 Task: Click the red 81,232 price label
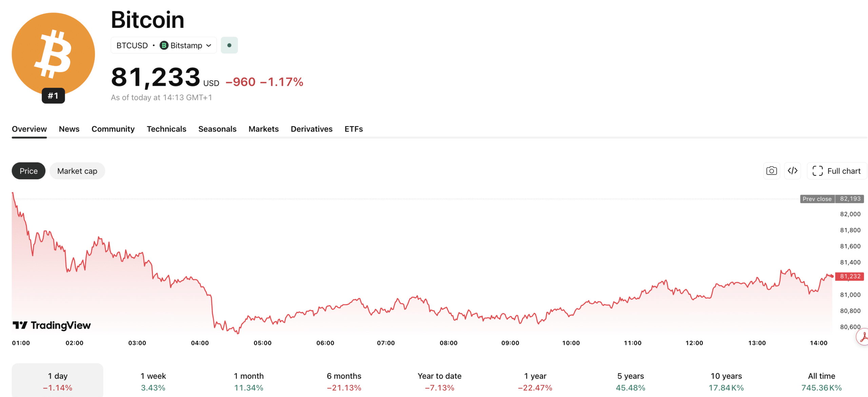pyautogui.click(x=849, y=276)
